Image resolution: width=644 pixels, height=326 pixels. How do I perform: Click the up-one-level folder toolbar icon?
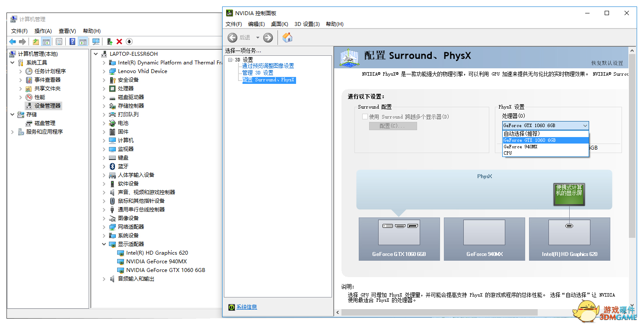pyautogui.click(x=36, y=42)
